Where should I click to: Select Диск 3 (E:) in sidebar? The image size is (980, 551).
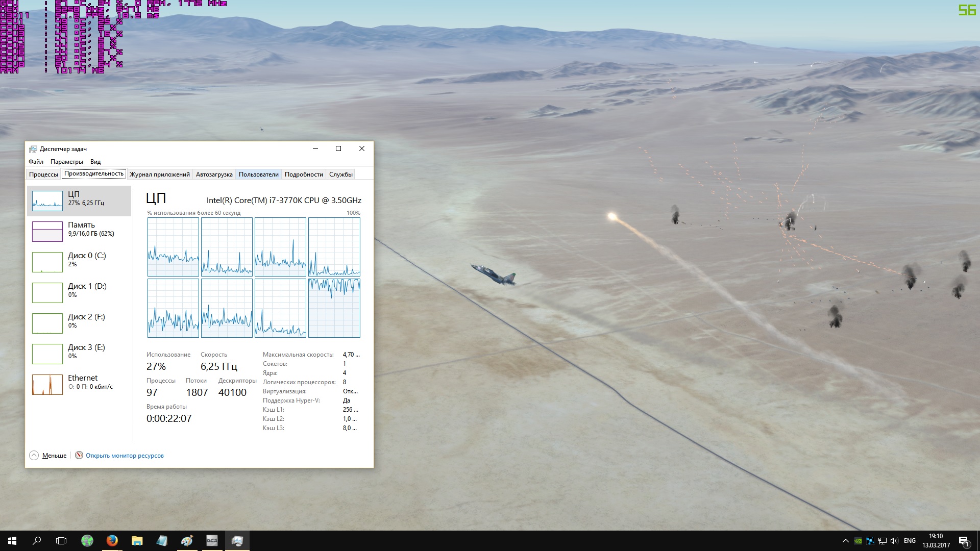coord(79,354)
